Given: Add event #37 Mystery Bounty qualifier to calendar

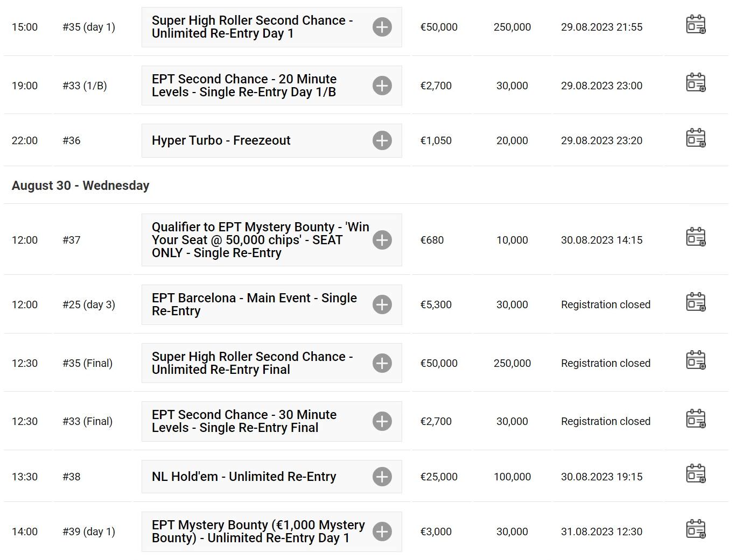Looking at the screenshot, I should click(696, 237).
